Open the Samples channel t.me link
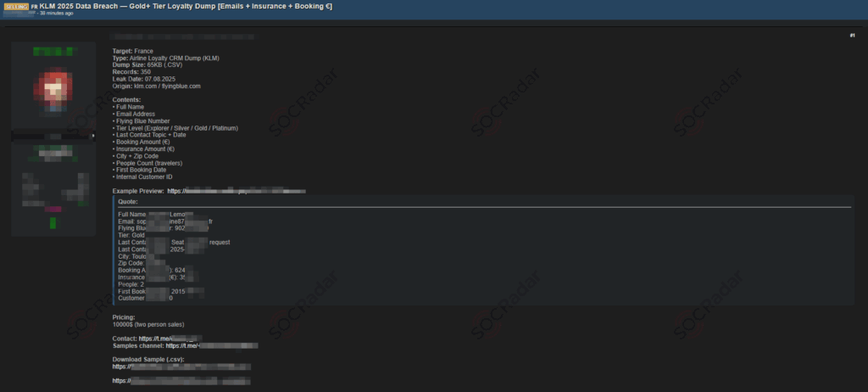This screenshot has width=868, height=392. [x=212, y=345]
